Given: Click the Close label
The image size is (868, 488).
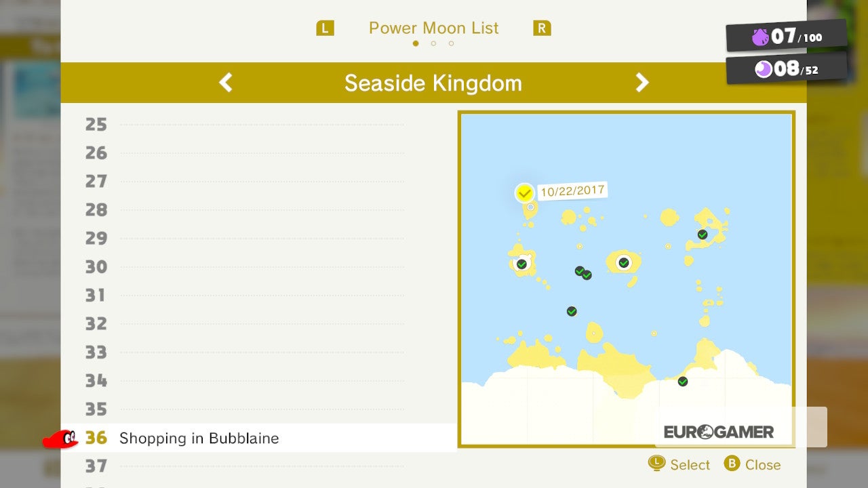Looking at the screenshot, I should point(763,465).
